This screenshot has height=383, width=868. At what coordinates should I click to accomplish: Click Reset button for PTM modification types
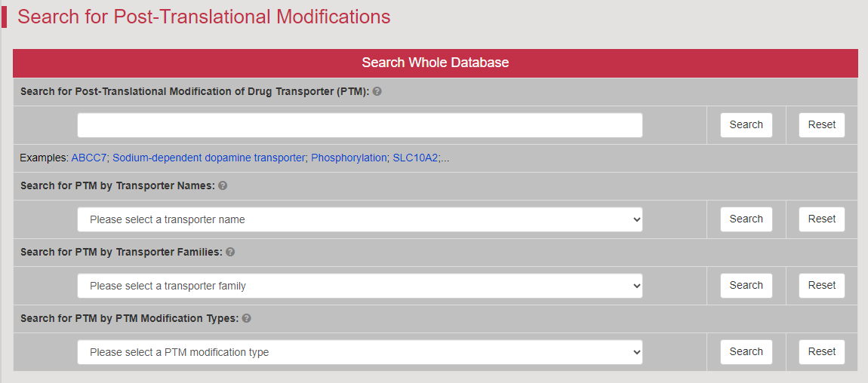[x=821, y=352]
